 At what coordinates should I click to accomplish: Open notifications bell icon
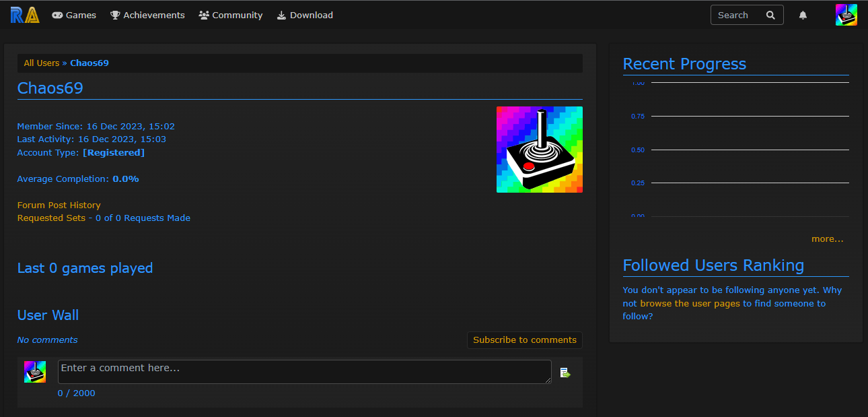pyautogui.click(x=803, y=15)
